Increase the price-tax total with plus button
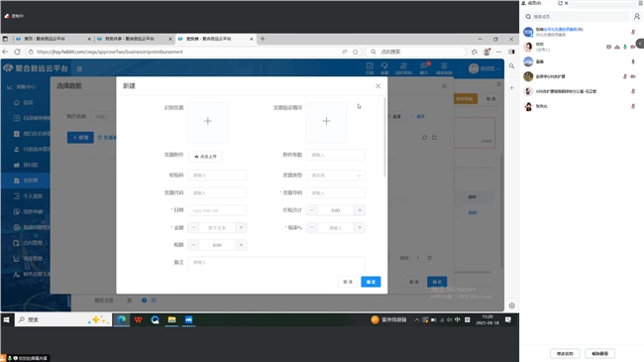644x362 pixels. pyautogui.click(x=360, y=210)
